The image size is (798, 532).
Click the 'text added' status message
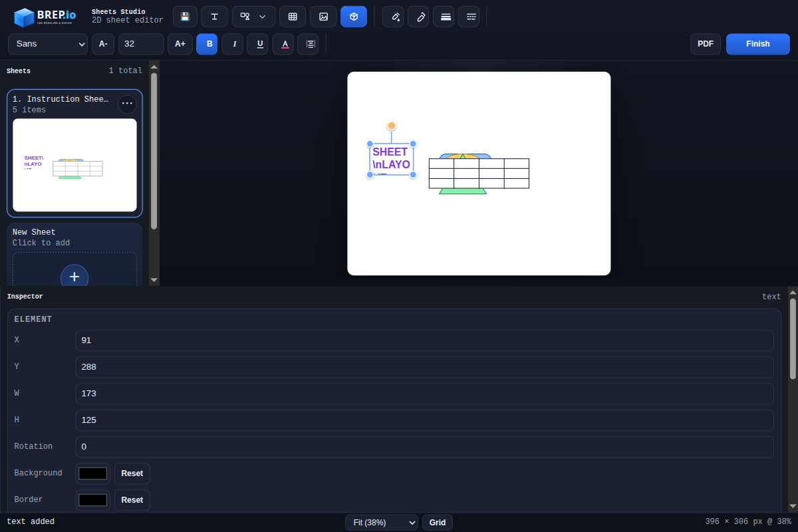[31, 521]
